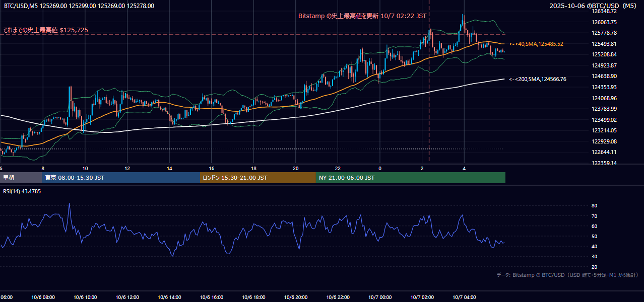644x302 pixels.
Task: Click the bottom time label 10/7 00:00
Action: [380, 297]
